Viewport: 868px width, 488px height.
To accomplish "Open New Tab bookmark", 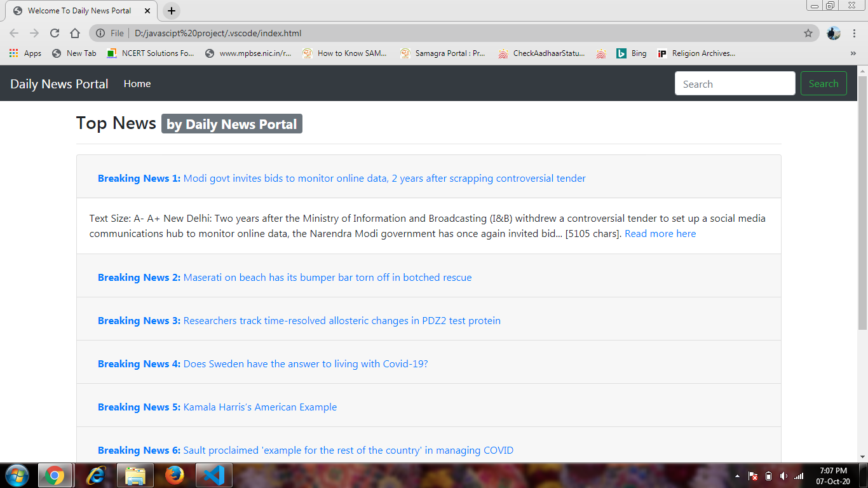I will (74, 53).
